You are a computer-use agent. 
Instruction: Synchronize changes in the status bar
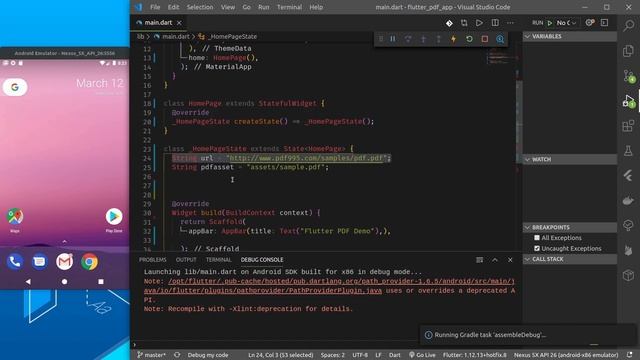point(177,355)
